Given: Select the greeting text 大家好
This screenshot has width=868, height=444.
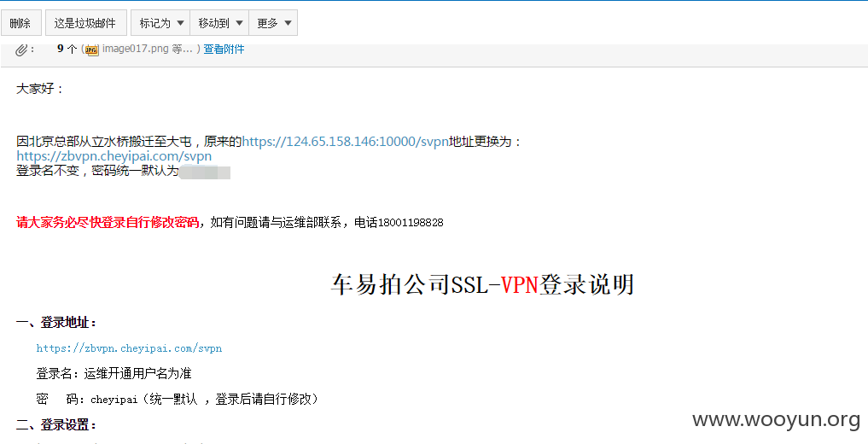Looking at the screenshot, I should point(40,89).
